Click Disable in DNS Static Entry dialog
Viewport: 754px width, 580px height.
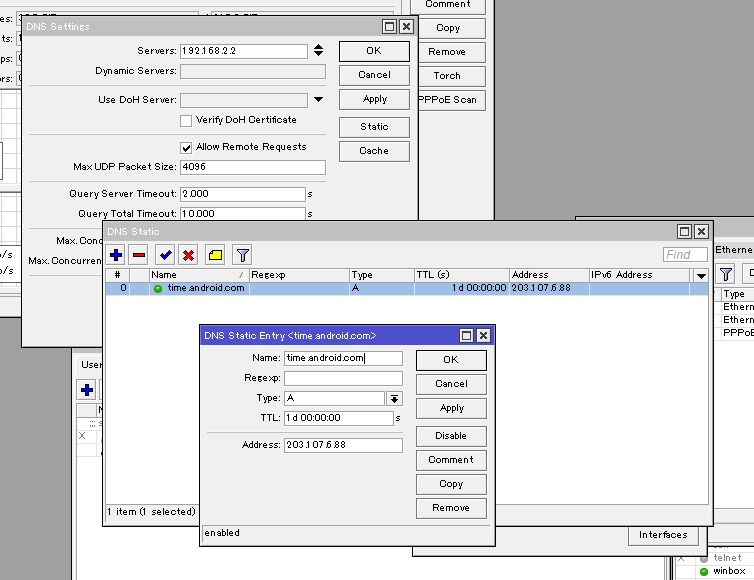coord(451,436)
